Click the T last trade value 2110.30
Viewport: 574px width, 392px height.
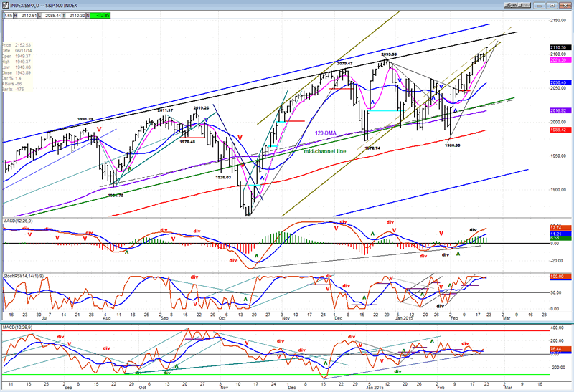(x=77, y=15)
